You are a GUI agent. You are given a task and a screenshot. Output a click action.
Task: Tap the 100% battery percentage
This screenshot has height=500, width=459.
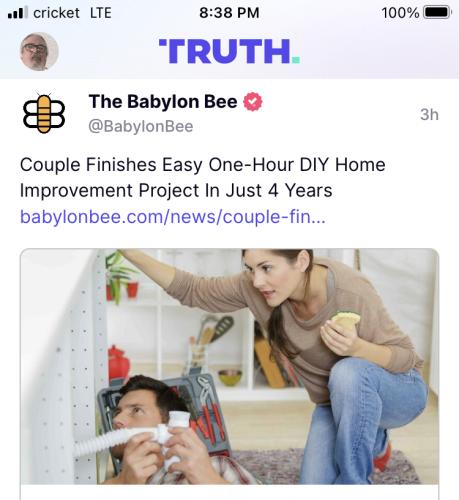pos(400,13)
